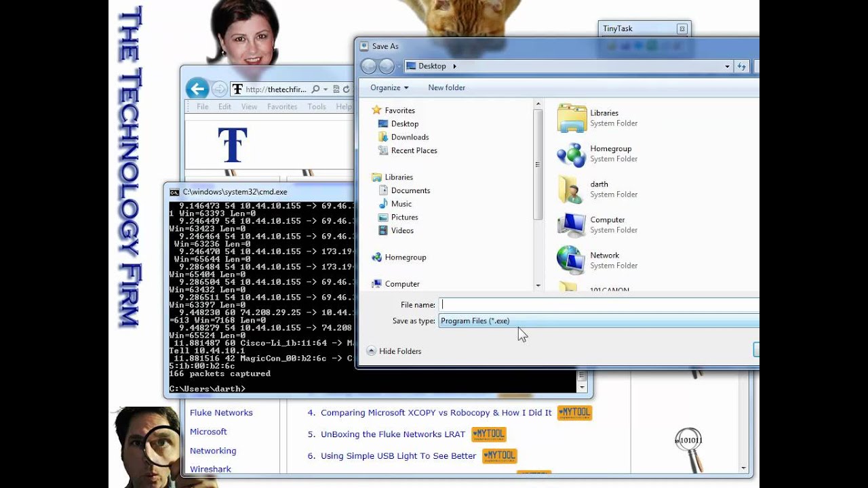Refresh the Save As folder view
868x488 pixels.
(742, 66)
